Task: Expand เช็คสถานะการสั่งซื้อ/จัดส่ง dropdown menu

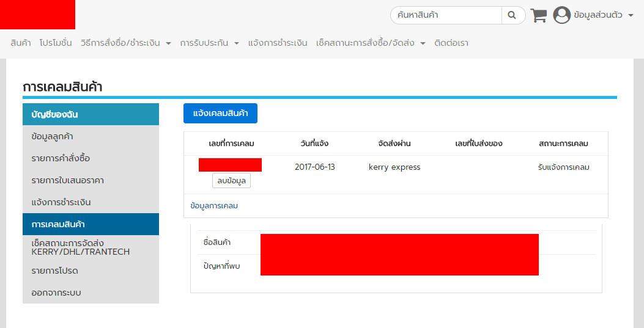Action: [x=371, y=43]
